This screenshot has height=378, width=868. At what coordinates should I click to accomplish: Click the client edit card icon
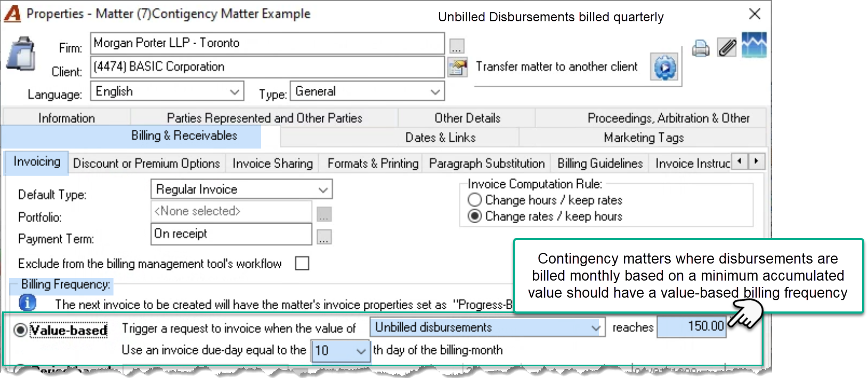pyautogui.click(x=458, y=68)
